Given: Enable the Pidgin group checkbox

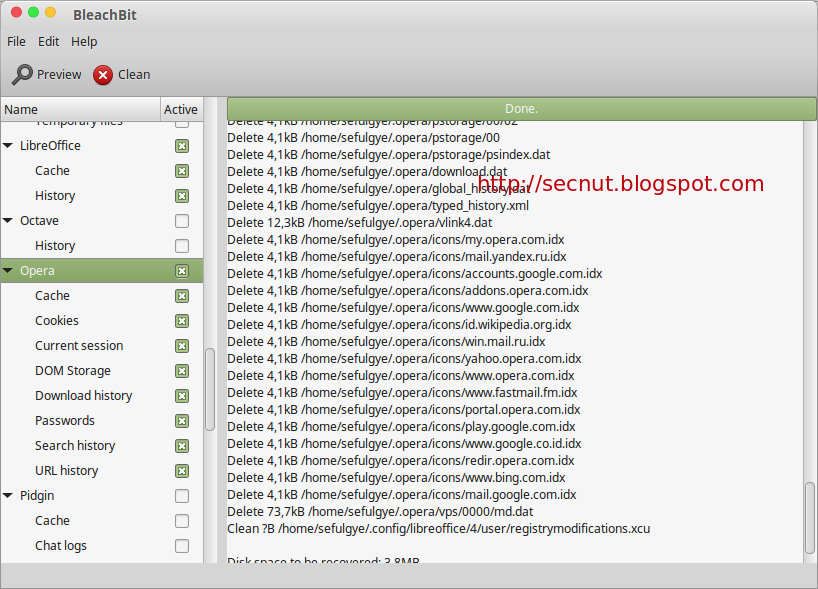Looking at the screenshot, I should pos(182,496).
